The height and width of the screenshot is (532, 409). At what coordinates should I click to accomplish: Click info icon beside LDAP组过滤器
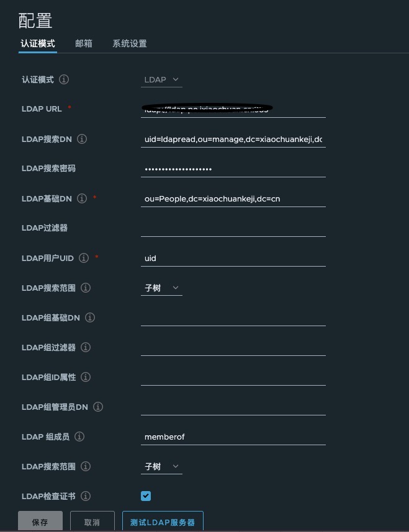[86, 347]
